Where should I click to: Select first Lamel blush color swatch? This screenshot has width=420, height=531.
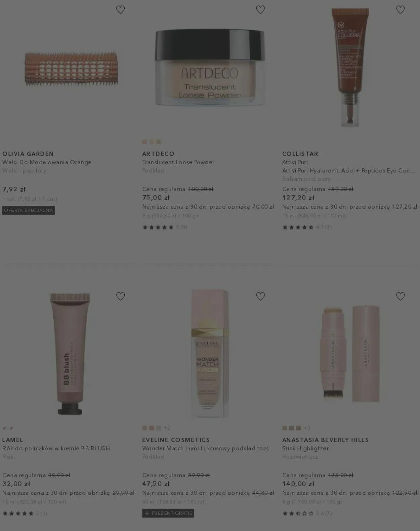point(5,428)
